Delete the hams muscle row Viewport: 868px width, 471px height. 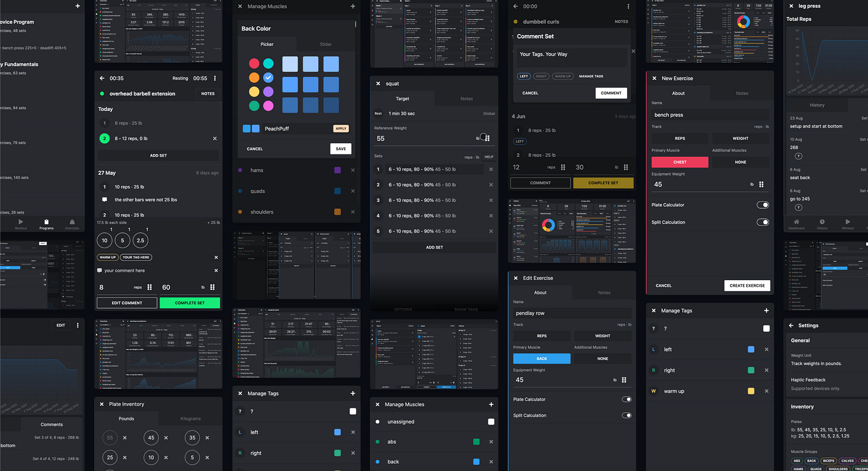pyautogui.click(x=353, y=170)
